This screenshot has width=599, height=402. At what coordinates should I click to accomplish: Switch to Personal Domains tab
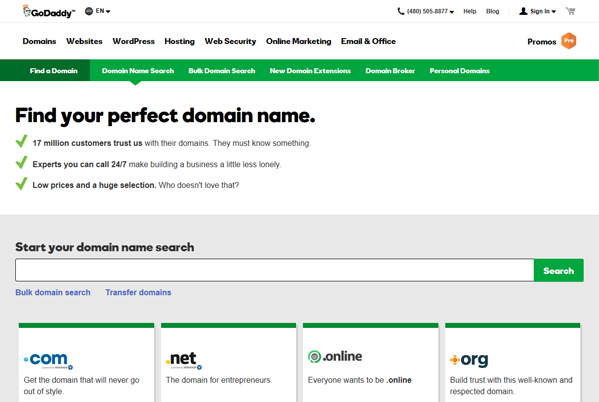460,71
